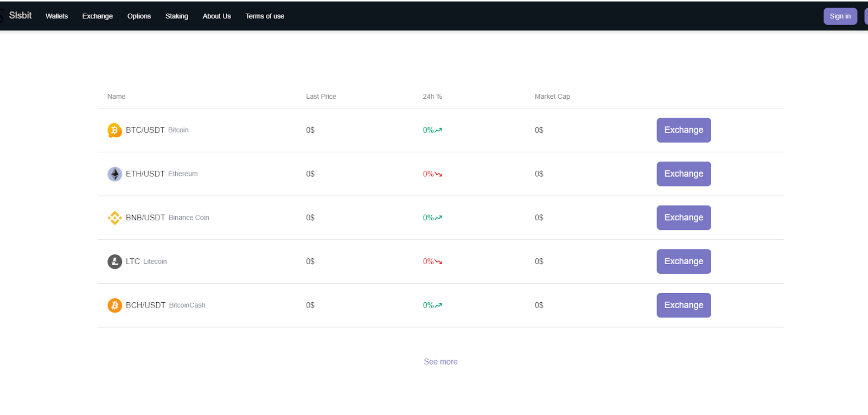Click the green up-trend arrow in BCH/USDT row

click(438, 305)
